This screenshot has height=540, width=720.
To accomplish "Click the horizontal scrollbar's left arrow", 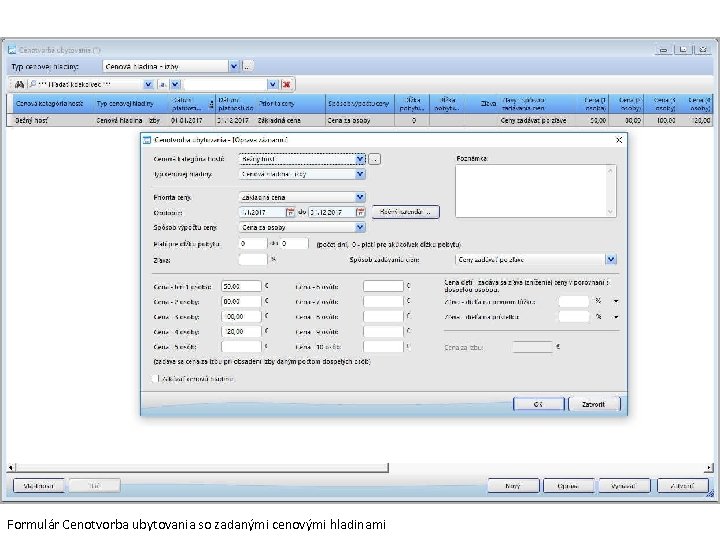I will [x=11, y=467].
